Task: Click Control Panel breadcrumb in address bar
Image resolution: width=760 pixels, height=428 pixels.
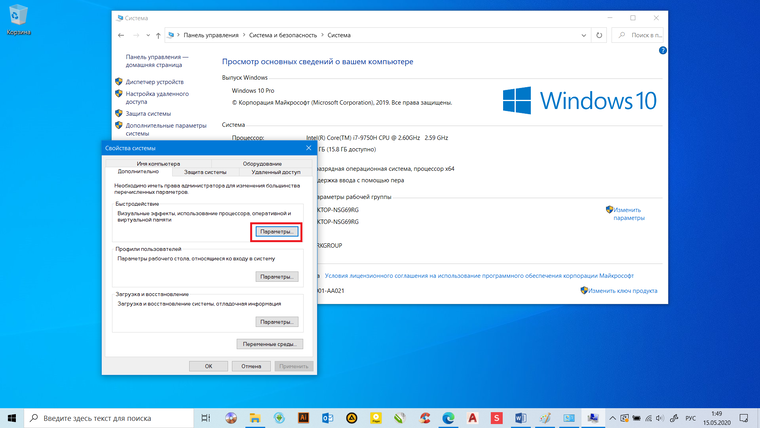Action: click(211, 35)
